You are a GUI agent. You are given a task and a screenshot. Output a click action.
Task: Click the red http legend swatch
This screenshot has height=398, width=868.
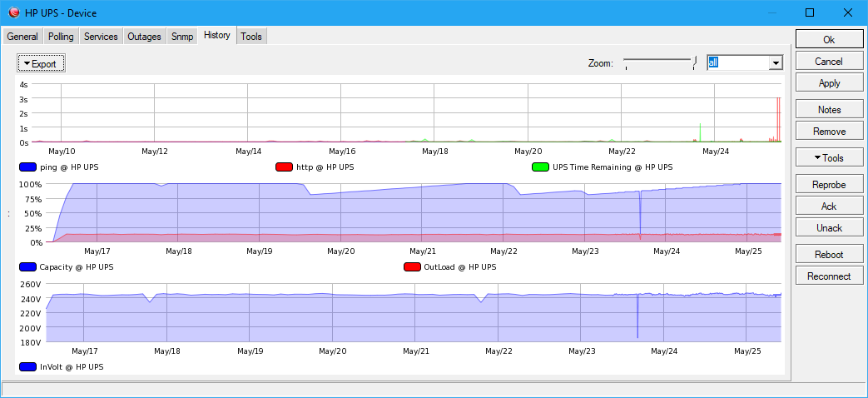[x=284, y=167]
